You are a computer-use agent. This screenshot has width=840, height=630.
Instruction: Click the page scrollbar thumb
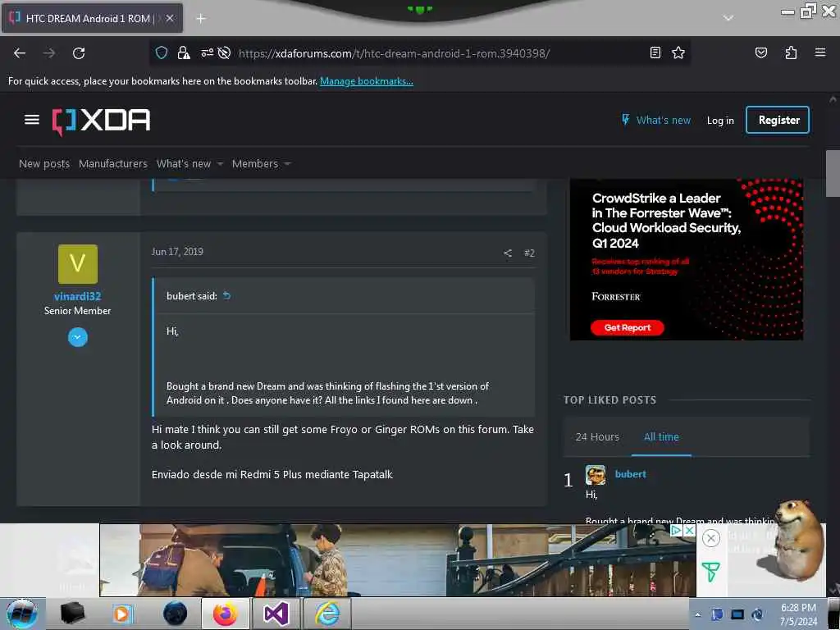(833, 174)
